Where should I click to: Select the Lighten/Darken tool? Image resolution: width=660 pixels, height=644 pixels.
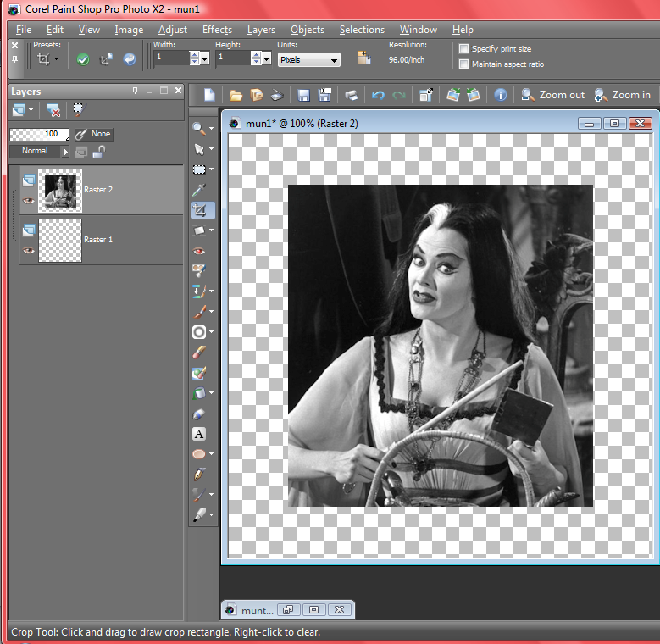(x=198, y=332)
